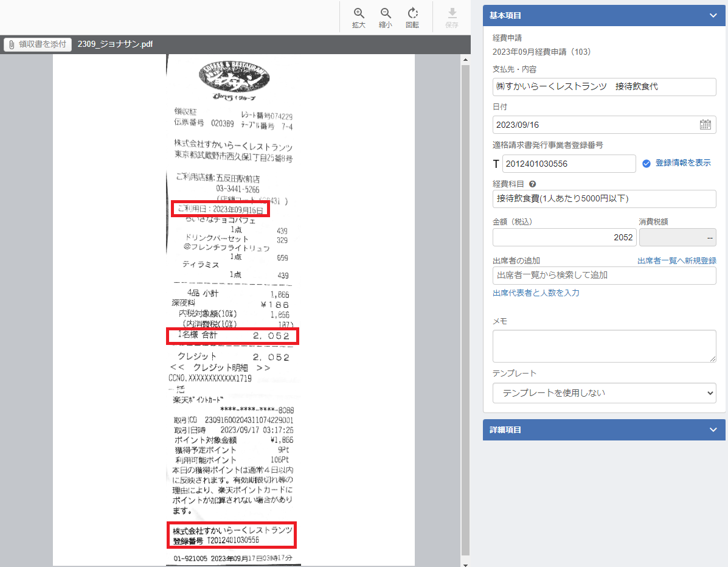The image size is (728, 567).
Task: Click the 保存 download icon
Action: click(x=452, y=13)
